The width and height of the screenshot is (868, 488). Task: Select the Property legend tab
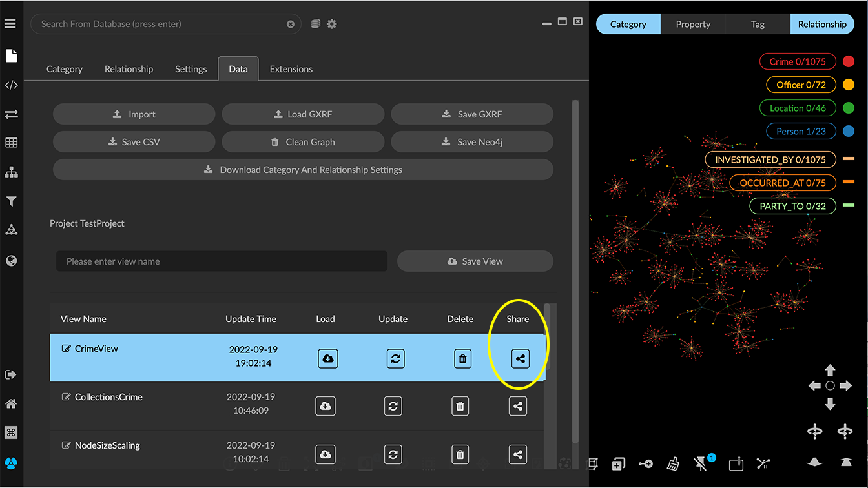click(693, 25)
